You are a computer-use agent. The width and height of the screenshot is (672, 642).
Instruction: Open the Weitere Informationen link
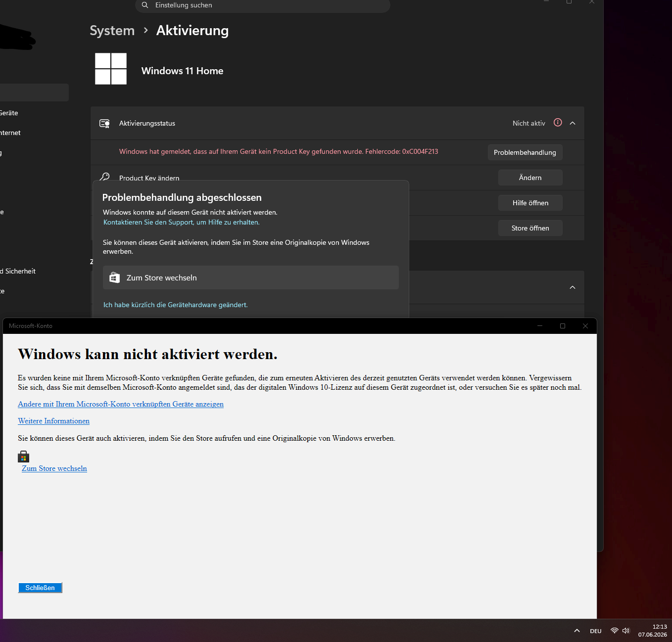click(54, 421)
